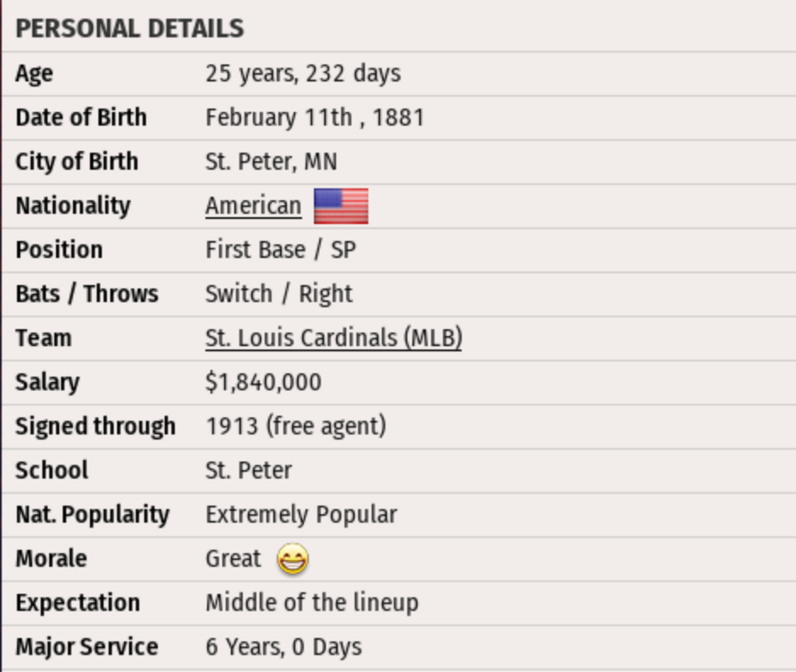Screen dimensions: 796x672
Task: Click the 6 Years, 0 Days service value
Action: pyautogui.click(x=283, y=647)
